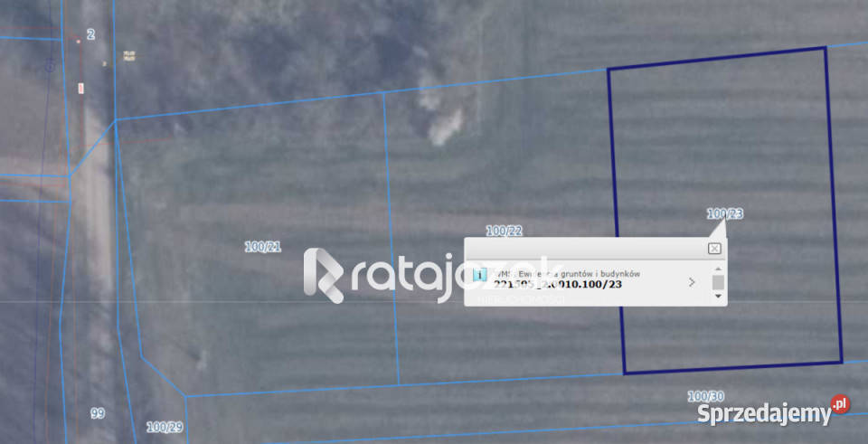This screenshot has height=444, width=868.
Task: Click the 100/29 parcel label
Action: [x=165, y=427]
